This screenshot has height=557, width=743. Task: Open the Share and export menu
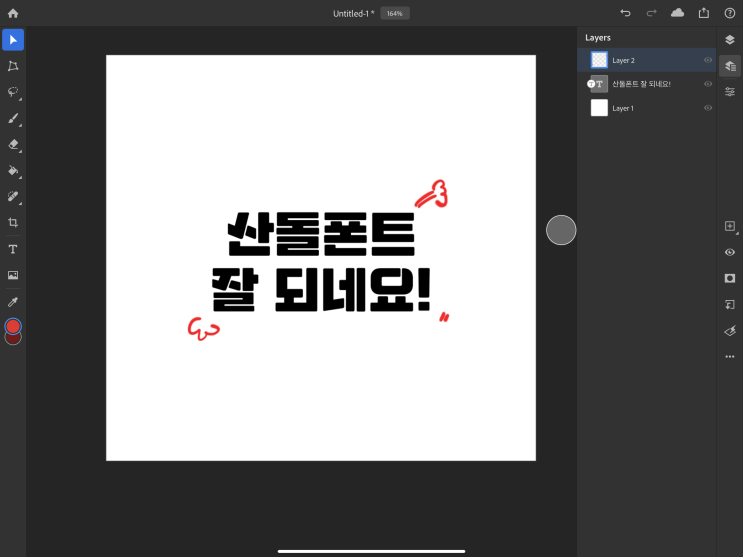[x=704, y=13]
